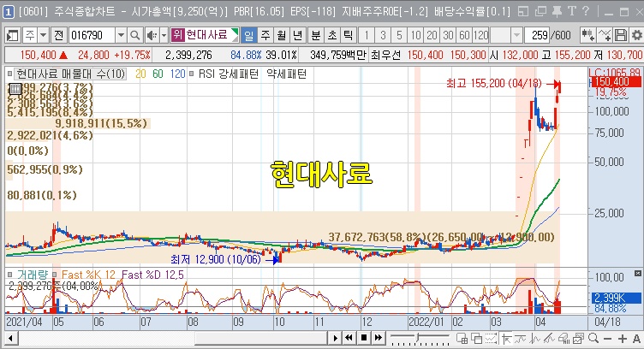The width and height of the screenshot is (644, 349).
Task: Click the duplicate window icon in title bar
Action: coord(540,11)
